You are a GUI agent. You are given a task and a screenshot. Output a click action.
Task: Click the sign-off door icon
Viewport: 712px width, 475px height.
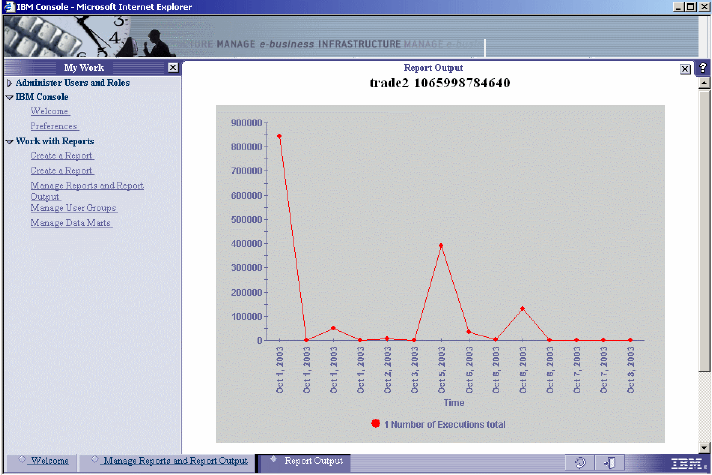pyautogui.click(x=609, y=463)
